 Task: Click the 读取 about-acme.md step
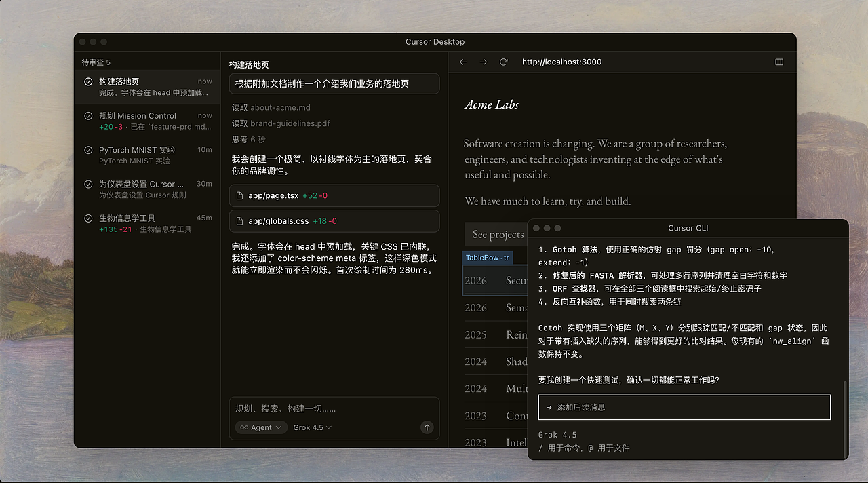click(x=271, y=107)
